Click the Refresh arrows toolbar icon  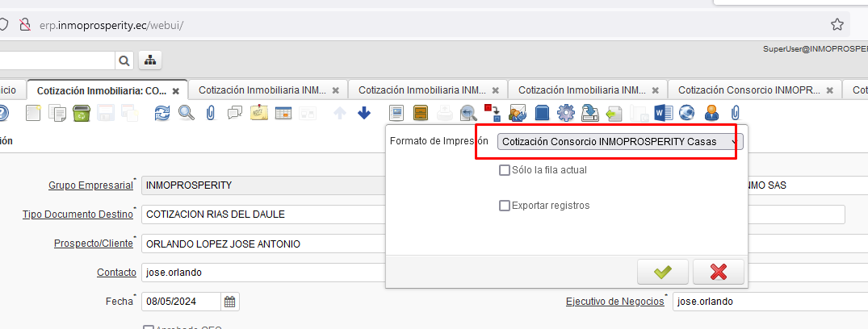click(162, 113)
